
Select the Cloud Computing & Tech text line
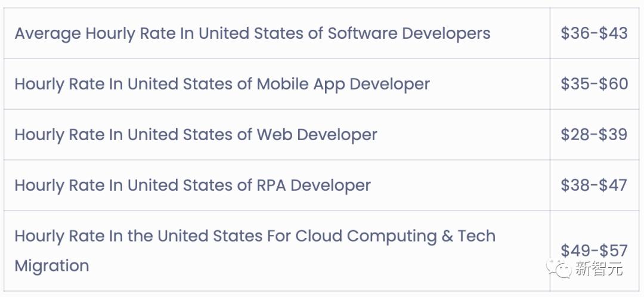(255, 236)
